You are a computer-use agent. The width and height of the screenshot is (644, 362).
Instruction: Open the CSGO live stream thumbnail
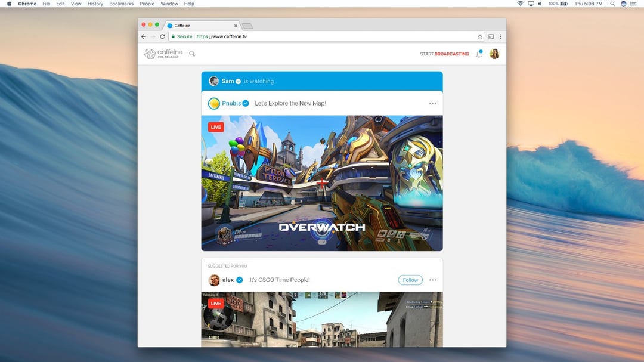[322, 319]
